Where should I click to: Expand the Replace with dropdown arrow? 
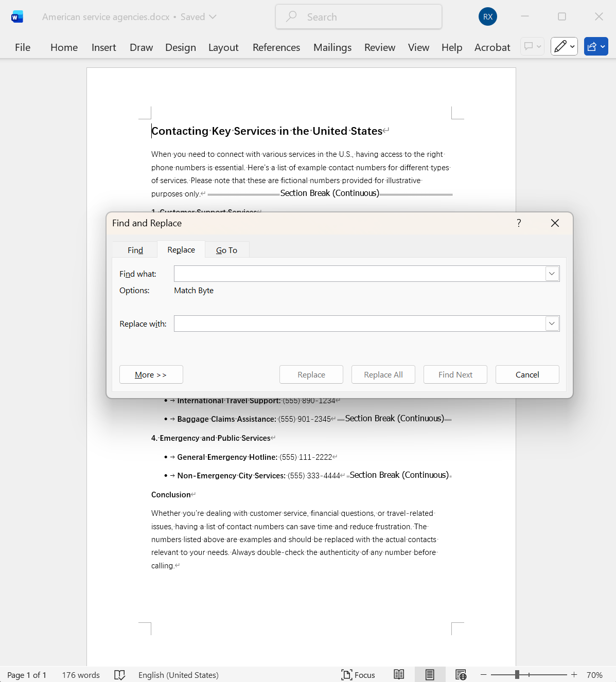pyautogui.click(x=552, y=323)
